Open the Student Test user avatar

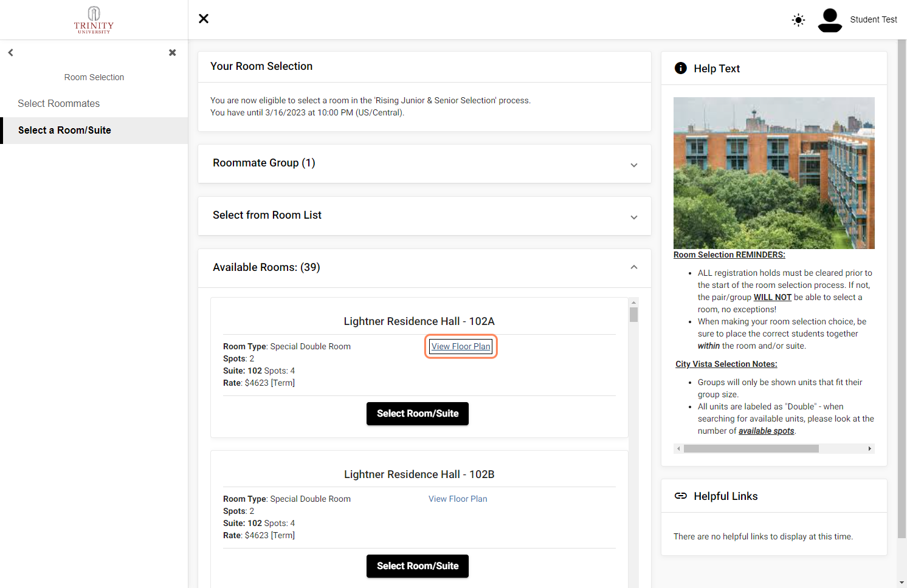830,20
